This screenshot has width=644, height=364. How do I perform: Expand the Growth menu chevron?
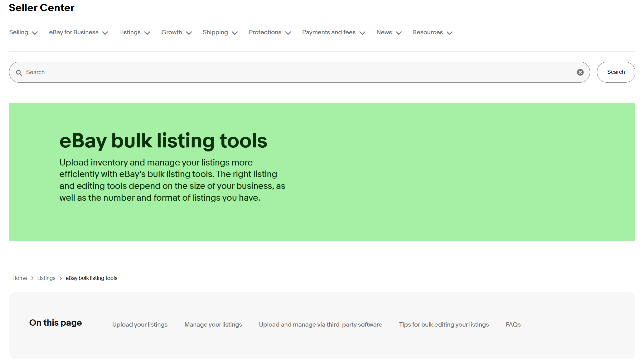[189, 33]
